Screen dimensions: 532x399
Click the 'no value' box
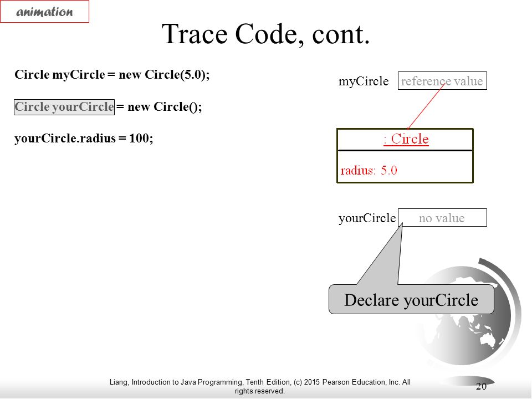(x=442, y=217)
